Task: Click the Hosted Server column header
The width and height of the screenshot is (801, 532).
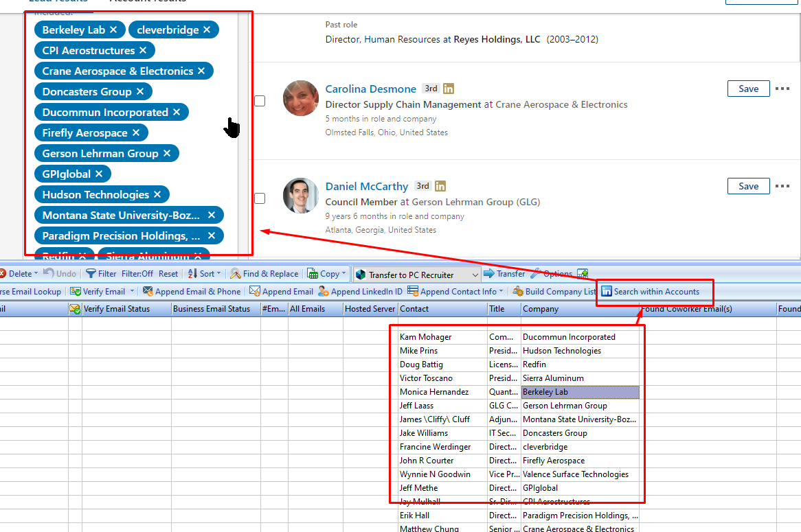Action: [x=370, y=309]
